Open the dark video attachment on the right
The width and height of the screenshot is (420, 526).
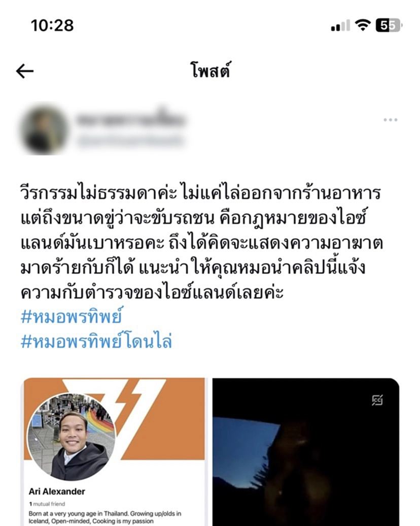tap(306, 452)
